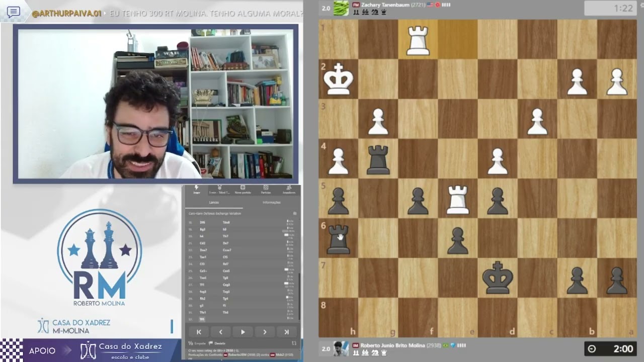644x362 pixels.
Task: Offer a draw with Empate
Action: [x=197, y=343]
